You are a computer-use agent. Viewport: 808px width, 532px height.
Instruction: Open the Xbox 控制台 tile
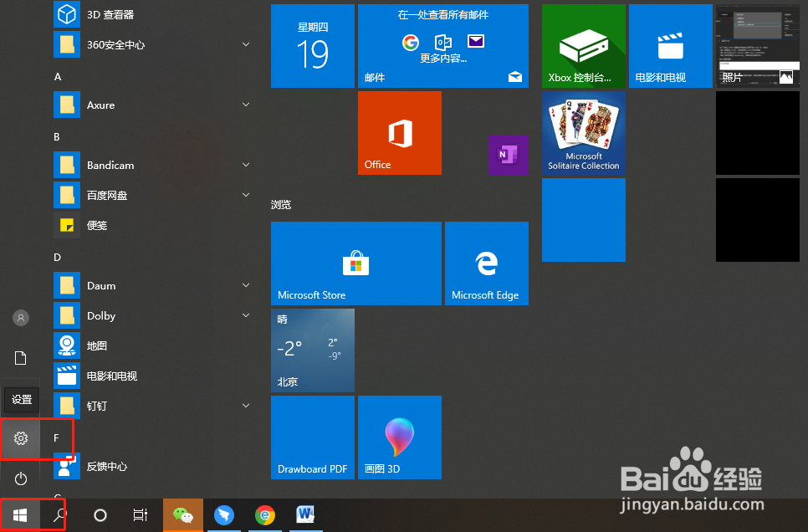click(584, 46)
